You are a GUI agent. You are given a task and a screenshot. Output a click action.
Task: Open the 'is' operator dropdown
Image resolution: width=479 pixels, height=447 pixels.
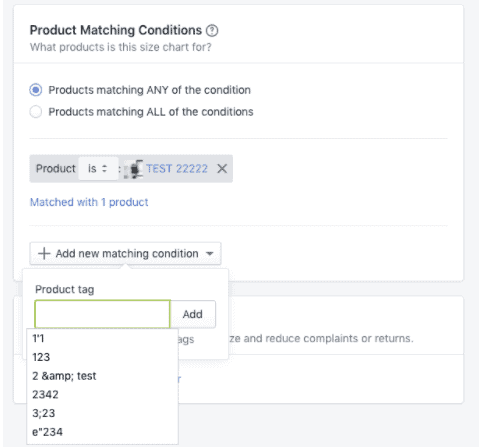98,169
